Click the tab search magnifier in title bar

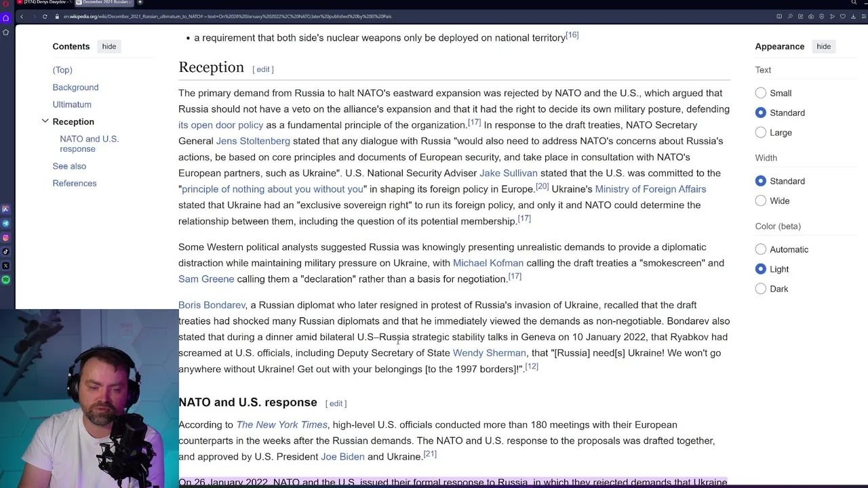(854, 2)
